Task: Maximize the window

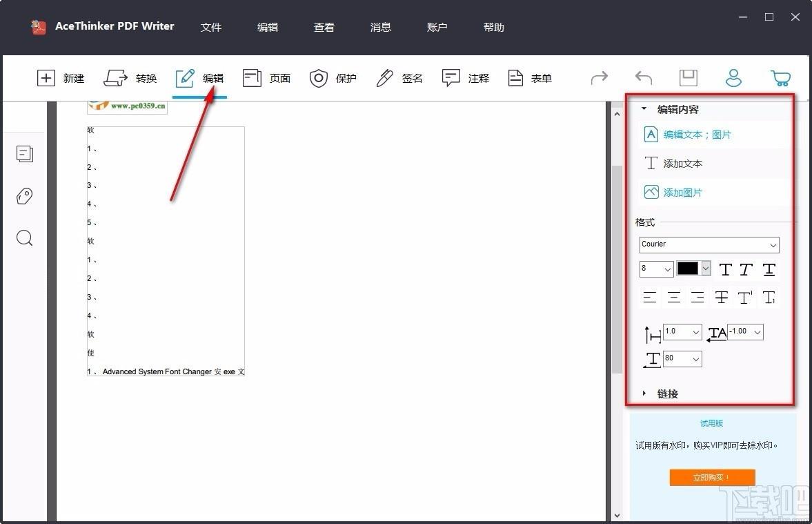Action: [769, 17]
